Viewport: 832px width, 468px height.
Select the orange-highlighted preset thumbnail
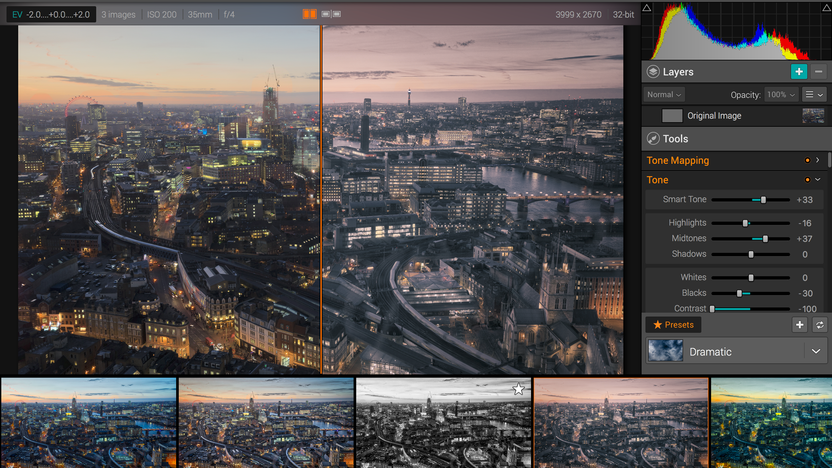point(621,423)
